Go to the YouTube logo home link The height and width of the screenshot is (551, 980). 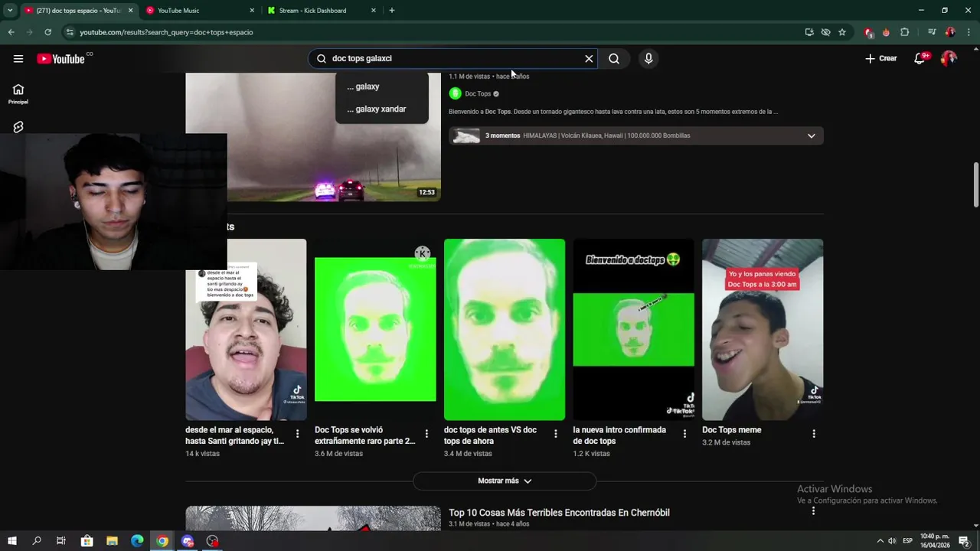(60, 59)
